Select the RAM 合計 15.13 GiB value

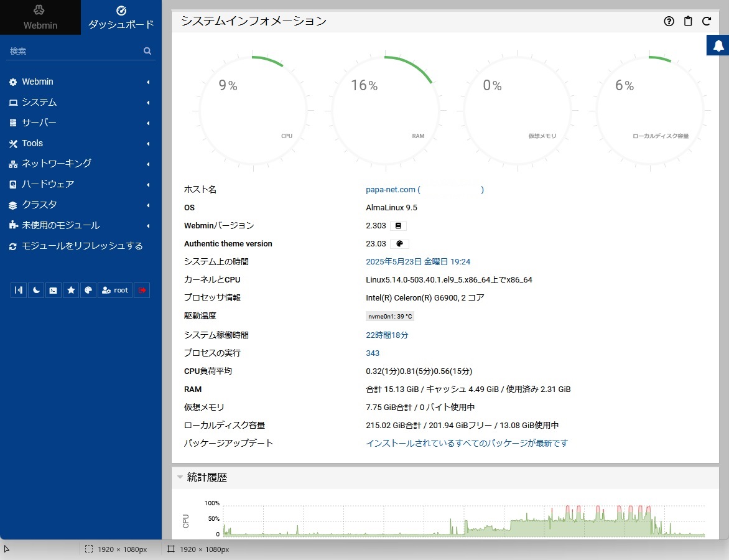pos(392,390)
